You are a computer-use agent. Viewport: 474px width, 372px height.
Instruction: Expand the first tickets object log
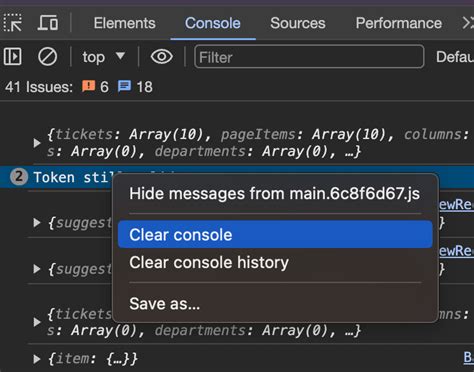pyautogui.click(x=37, y=143)
